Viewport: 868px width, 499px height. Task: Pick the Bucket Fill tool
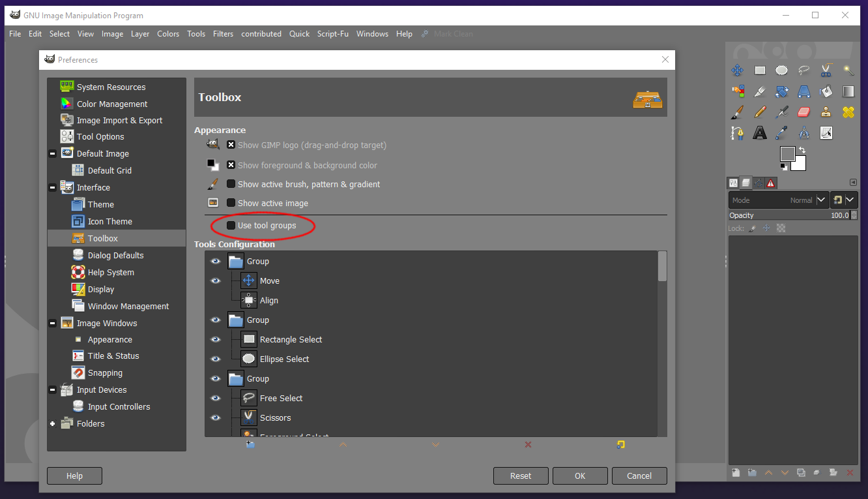coord(826,91)
